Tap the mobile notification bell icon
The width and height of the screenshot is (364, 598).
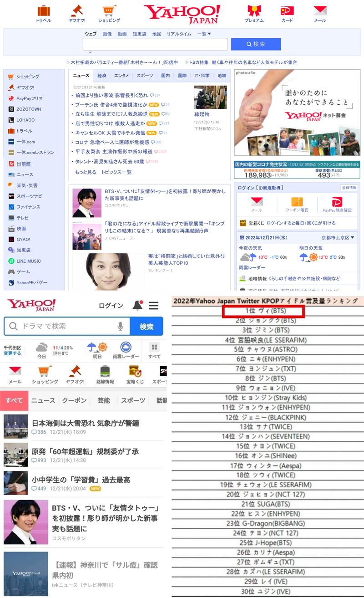click(137, 306)
